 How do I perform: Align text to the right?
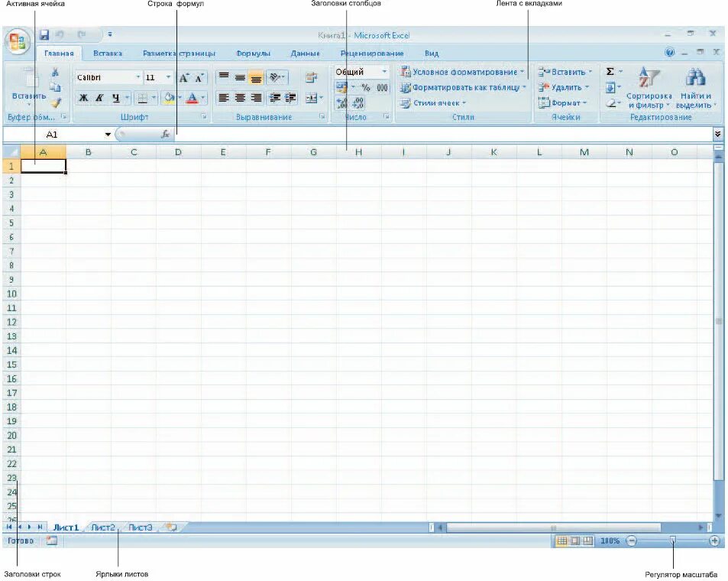(256, 98)
